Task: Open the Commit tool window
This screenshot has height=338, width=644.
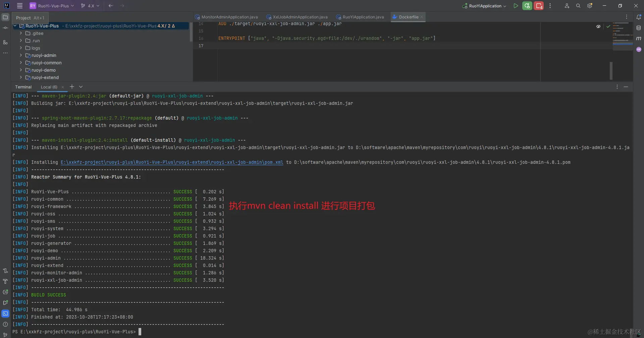Action: click(5, 28)
